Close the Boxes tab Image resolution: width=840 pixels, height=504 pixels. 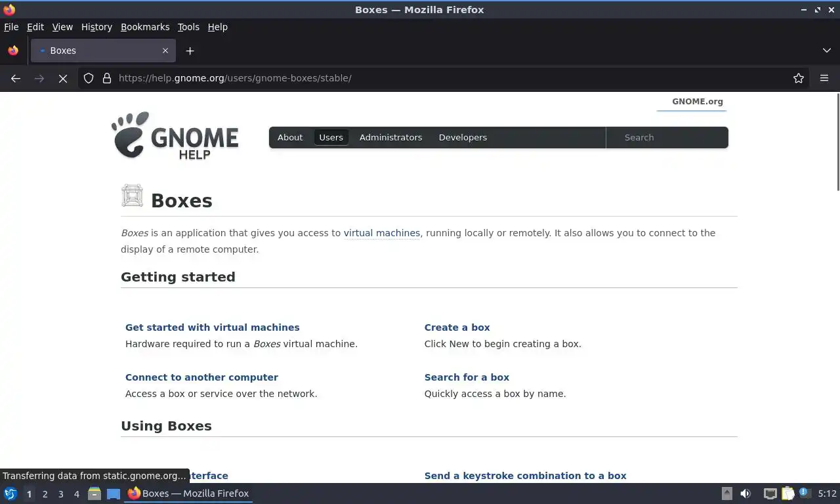(165, 51)
